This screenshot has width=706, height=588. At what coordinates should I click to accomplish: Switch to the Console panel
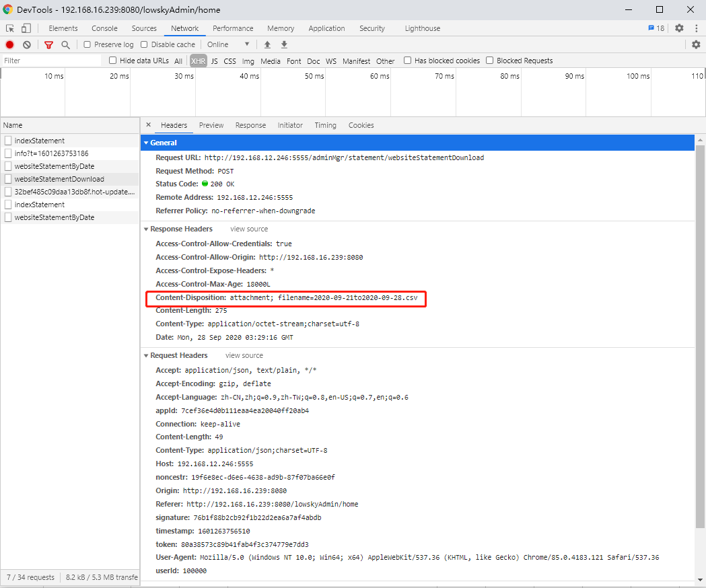click(104, 28)
